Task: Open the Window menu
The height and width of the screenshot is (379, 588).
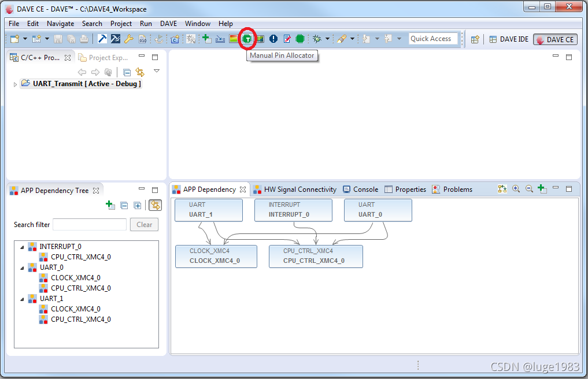Action: (198, 24)
